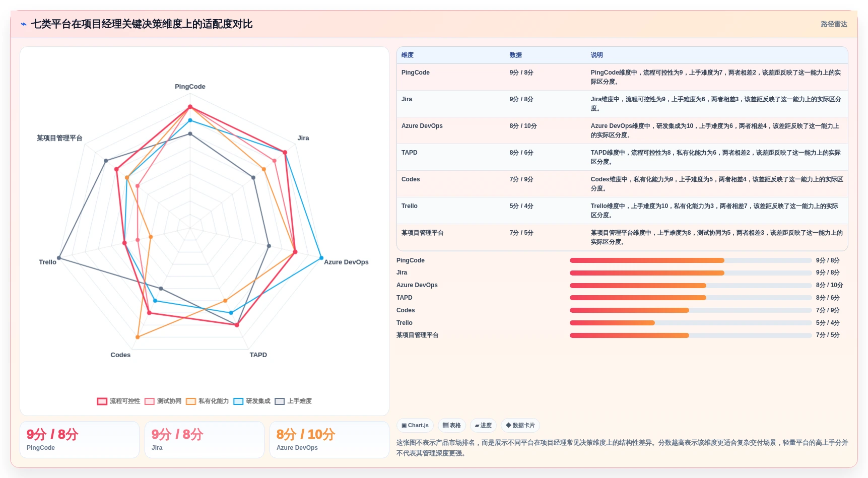Screen dimensions: 868x478
Task: Click the TAPD progress bar
Action: click(691, 298)
